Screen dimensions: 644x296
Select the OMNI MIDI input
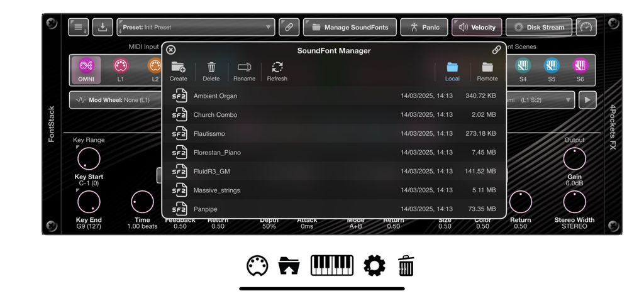click(x=86, y=70)
